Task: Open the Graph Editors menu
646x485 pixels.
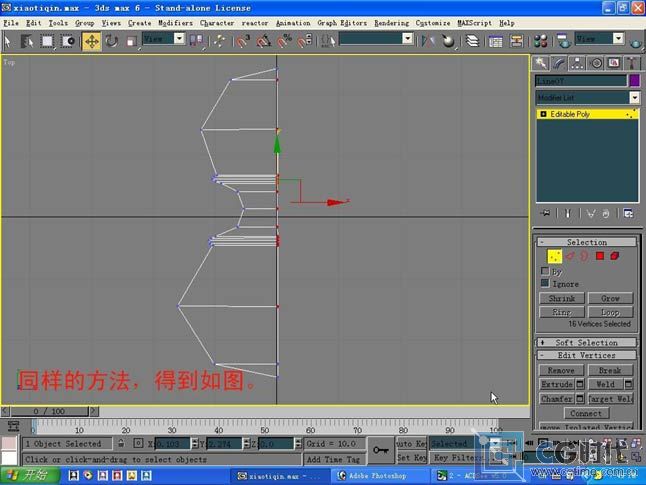Action: [342, 23]
